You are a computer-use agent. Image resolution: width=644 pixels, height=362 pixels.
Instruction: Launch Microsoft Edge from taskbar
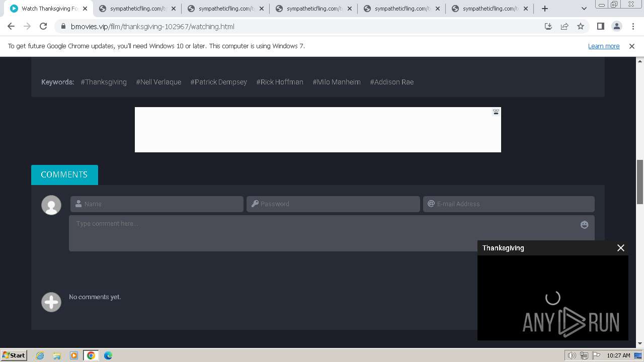pyautogui.click(x=108, y=355)
